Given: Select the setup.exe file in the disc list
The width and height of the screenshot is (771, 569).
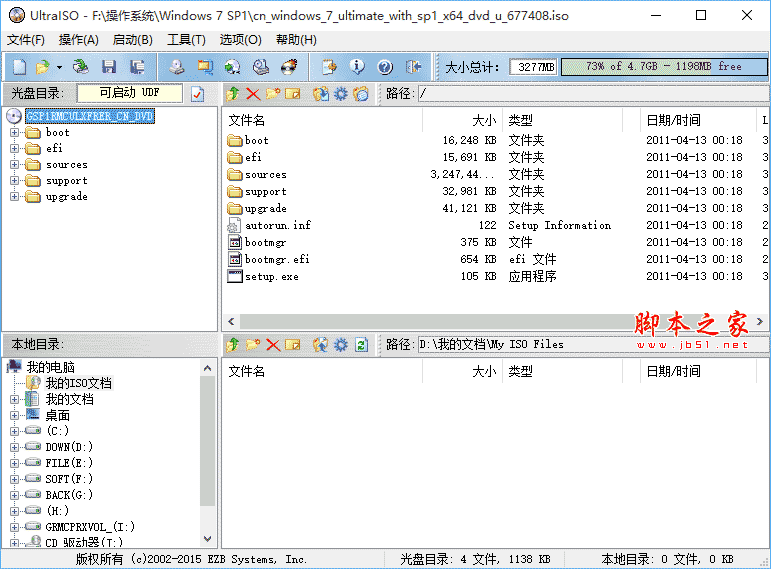Looking at the screenshot, I should tap(271, 276).
